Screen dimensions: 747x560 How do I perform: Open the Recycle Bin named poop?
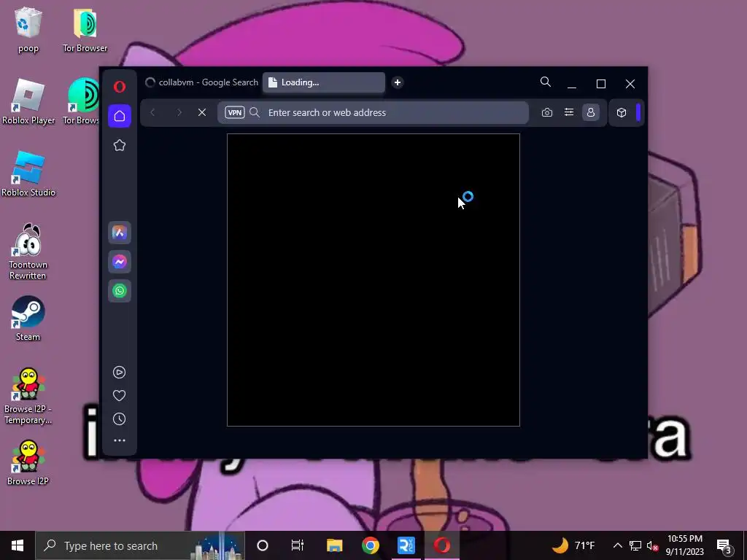point(28,29)
